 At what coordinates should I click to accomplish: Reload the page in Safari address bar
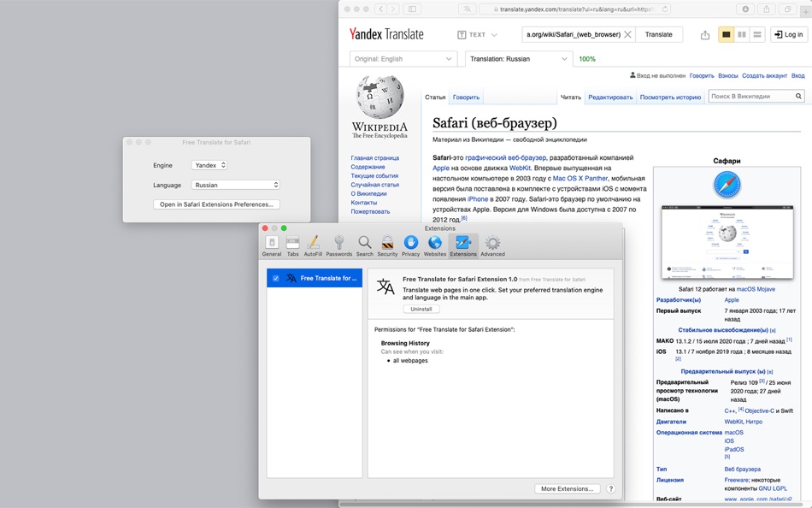click(x=665, y=9)
